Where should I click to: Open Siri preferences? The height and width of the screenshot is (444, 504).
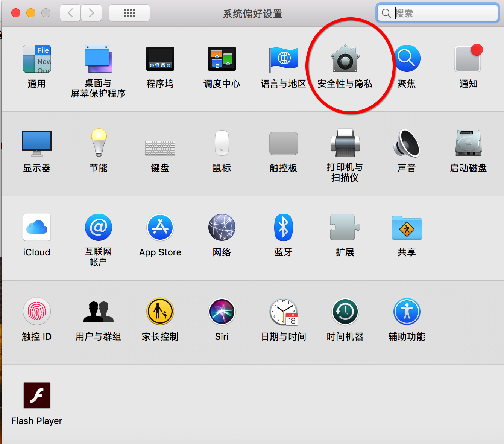pos(222,312)
